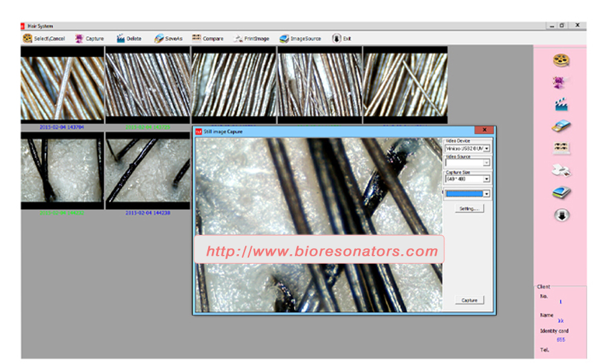
Task: Click the Setting... button
Action: (469, 209)
